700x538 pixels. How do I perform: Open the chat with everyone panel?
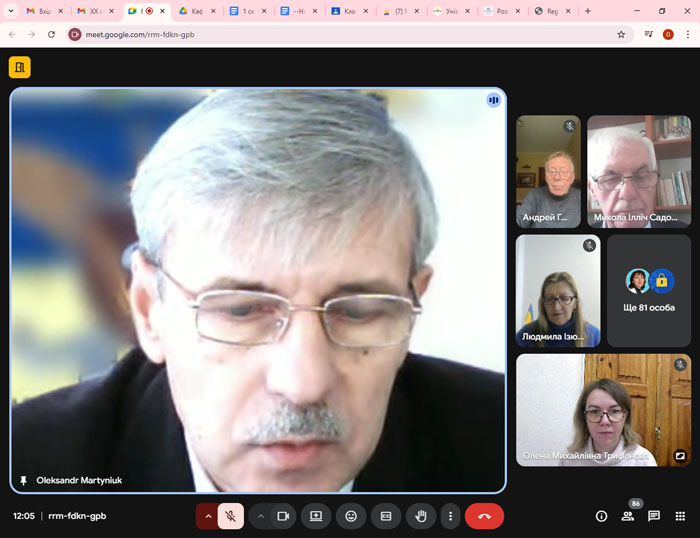pos(654,516)
